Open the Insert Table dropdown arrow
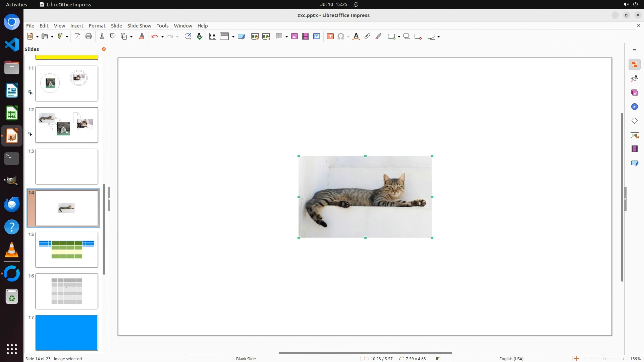The height and width of the screenshot is (362, 644). (x=286, y=37)
